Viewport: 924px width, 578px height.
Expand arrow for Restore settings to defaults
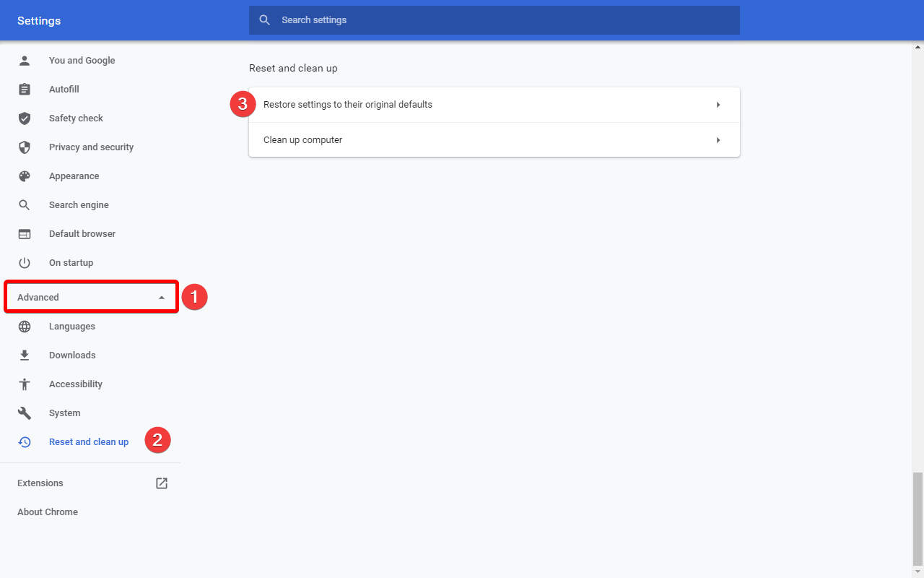point(718,105)
